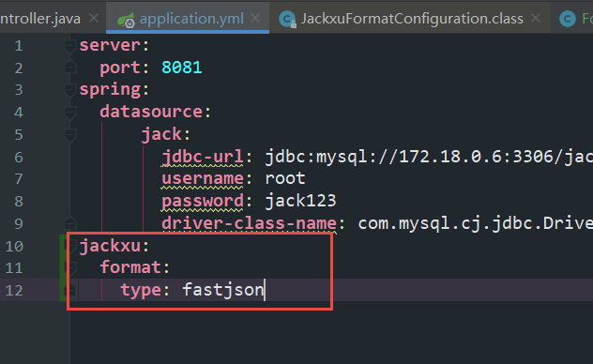Image resolution: width=593 pixels, height=364 pixels.
Task: Click the password key
Action: tap(203, 202)
